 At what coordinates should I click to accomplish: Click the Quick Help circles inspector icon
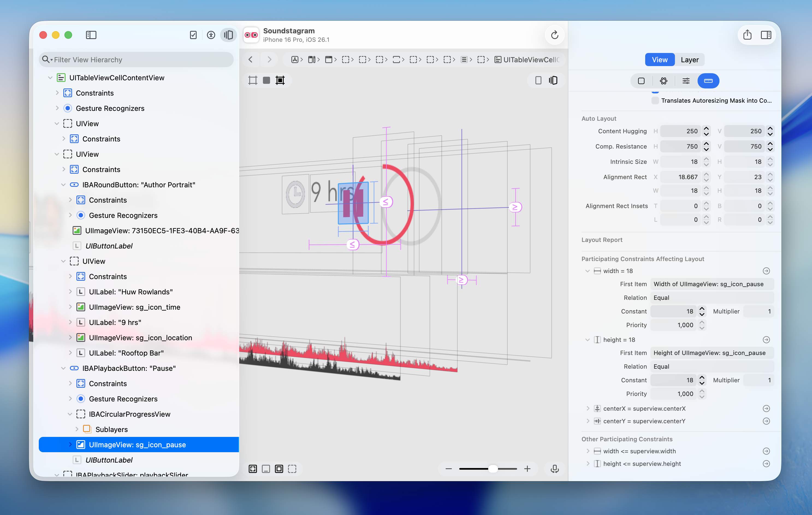coord(663,81)
